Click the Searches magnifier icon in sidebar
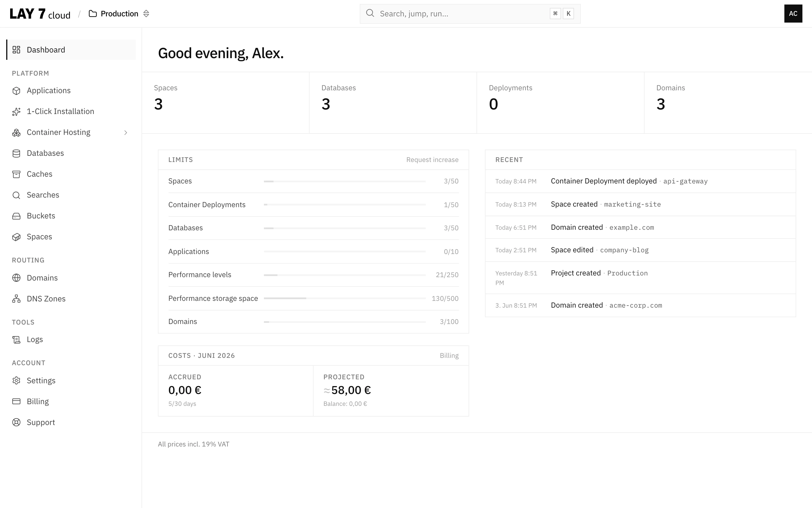Viewport: 812px width, 508px height. tap(16, 195)
